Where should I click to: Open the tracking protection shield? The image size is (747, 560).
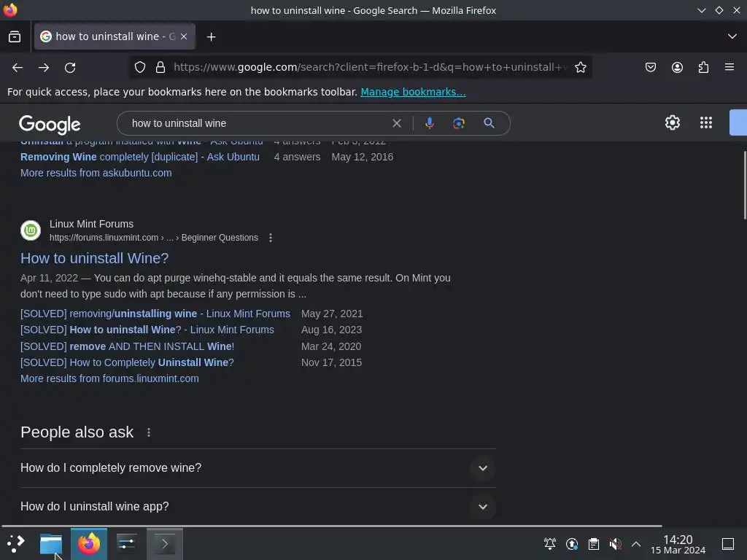139,67
